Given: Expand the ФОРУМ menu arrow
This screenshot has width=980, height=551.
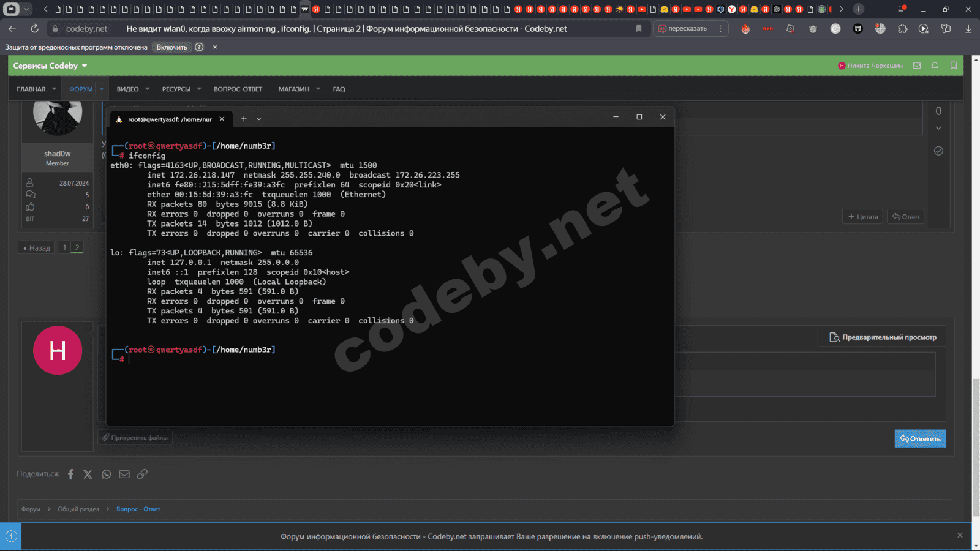Looking at the screenshot, I should click(x=102, y=89).
